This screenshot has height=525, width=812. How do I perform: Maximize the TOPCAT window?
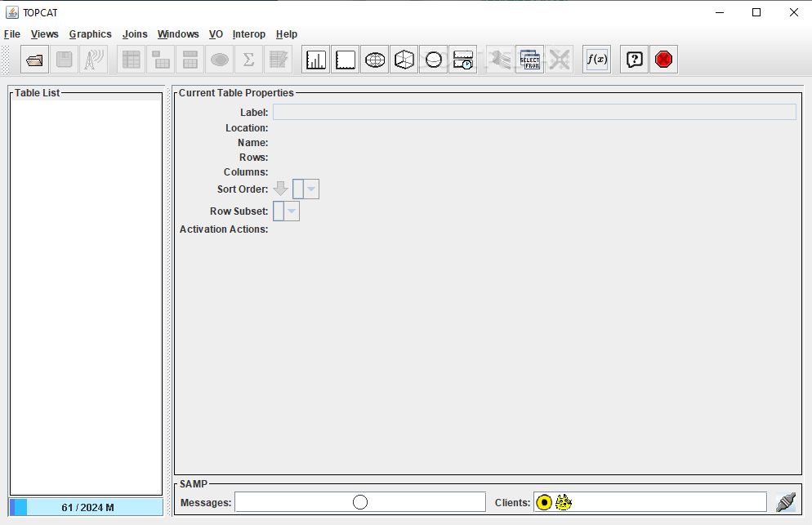pyautogui.click(x=756, y=12)
